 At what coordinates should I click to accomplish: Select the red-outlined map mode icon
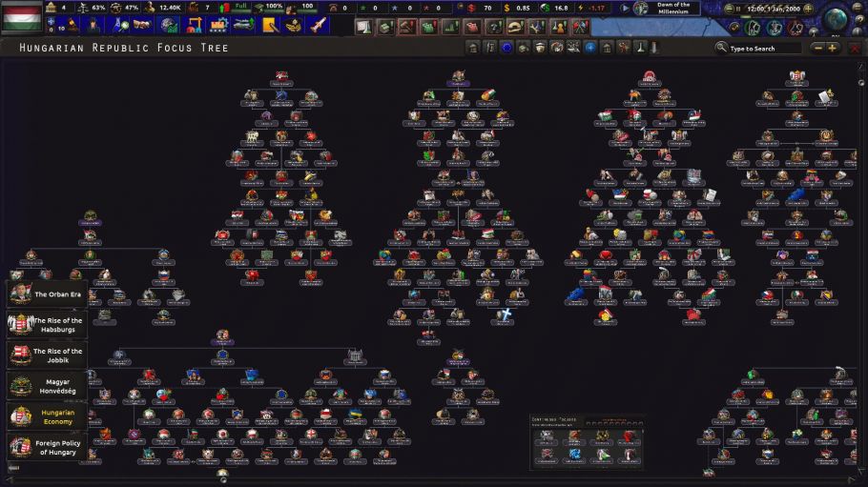click(795, 28)
